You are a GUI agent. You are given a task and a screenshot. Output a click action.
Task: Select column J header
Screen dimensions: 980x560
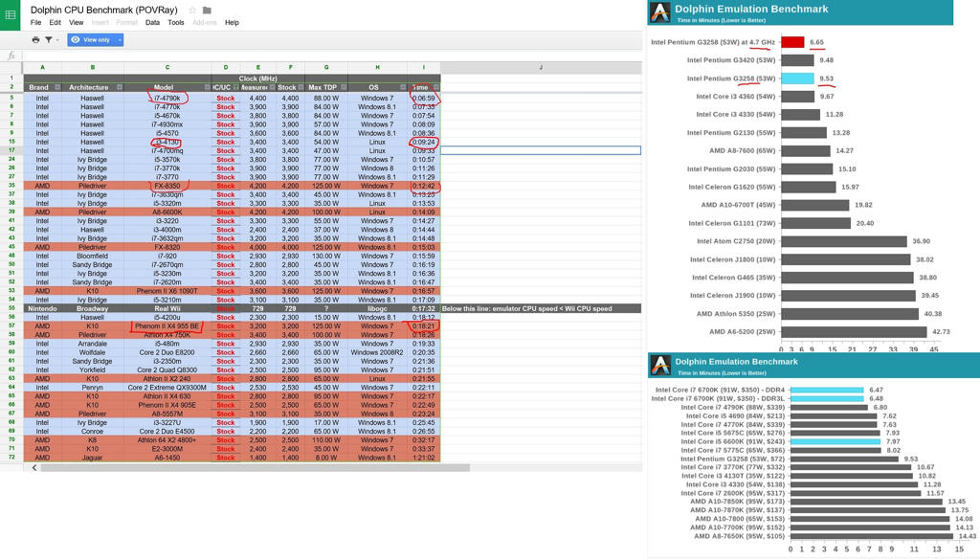[x=542, y=67]
